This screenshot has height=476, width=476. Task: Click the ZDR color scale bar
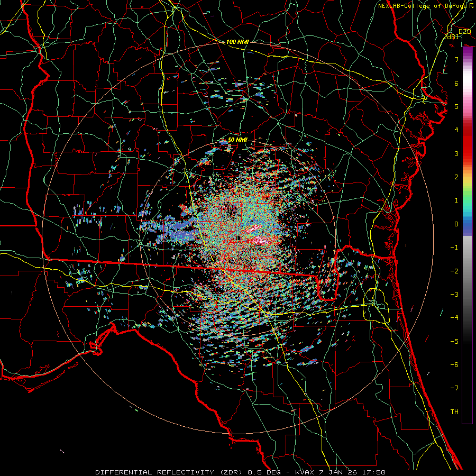pos(467,235)
